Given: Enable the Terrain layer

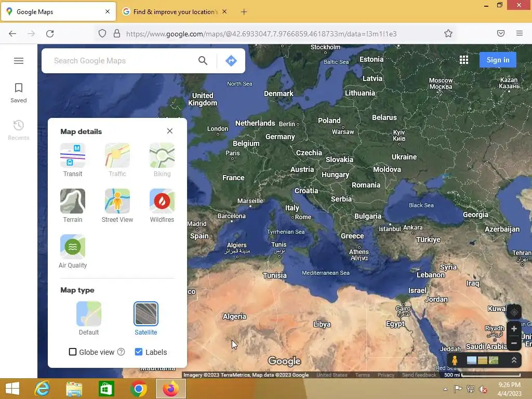Looking at the screenshot, I should click(x=73, y=206).
